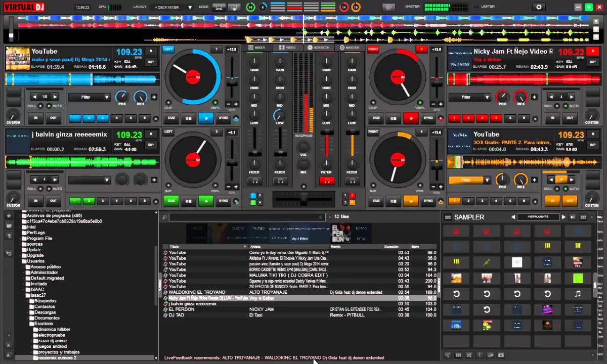This screenshot has width=607, height=364.
Task: Click SYNC button on red deck 2
Action: (428, 118)
